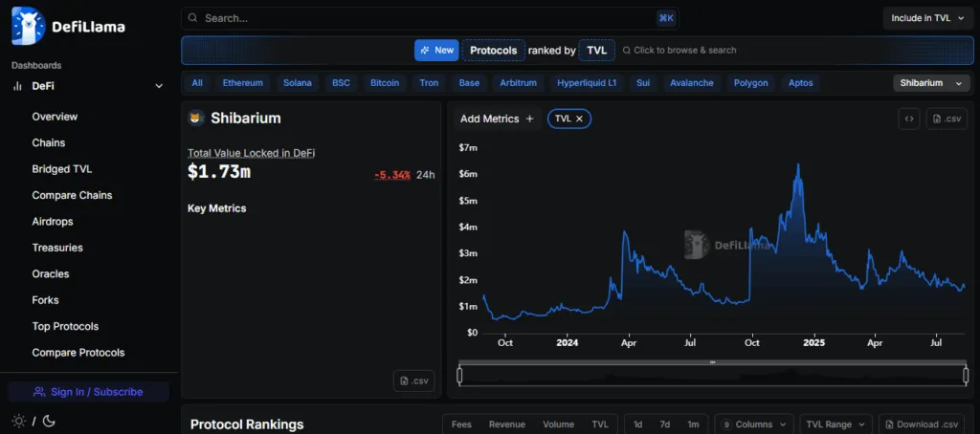Open the Columns dropdown
Image resolution: width=980 pixels, height=434 pixels.
click(x=754, y=424)
